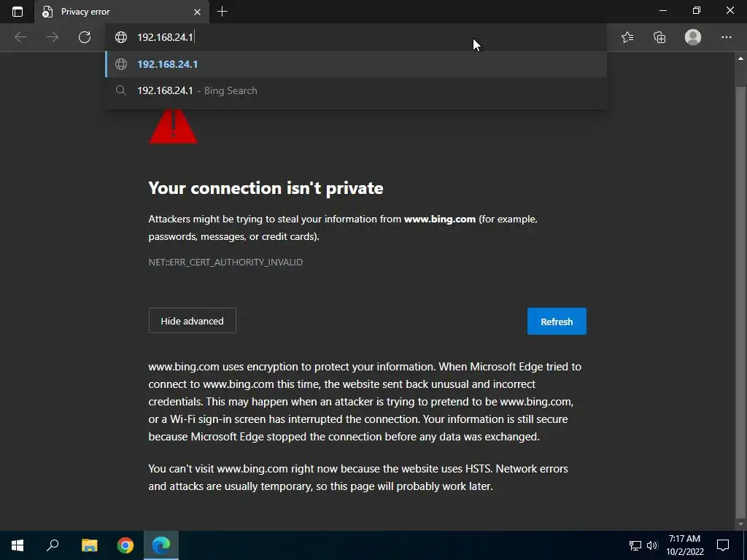
Task: Close the Privacy error tab
Action: (197, 12)
